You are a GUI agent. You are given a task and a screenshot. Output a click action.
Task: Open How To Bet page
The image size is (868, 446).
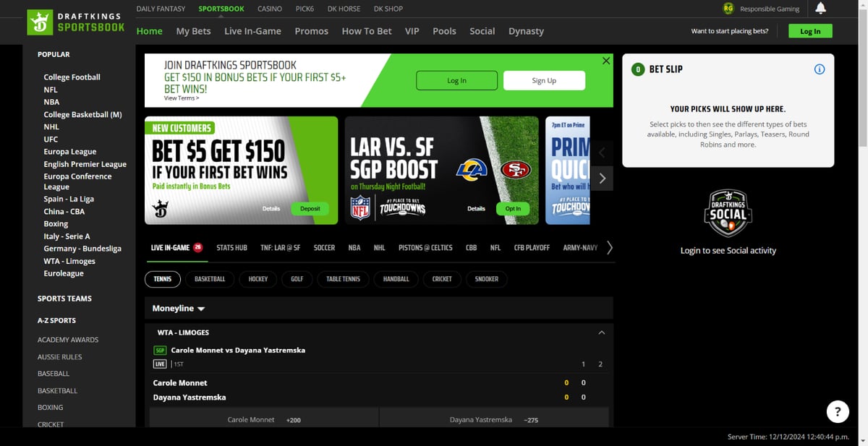(367, 31)
